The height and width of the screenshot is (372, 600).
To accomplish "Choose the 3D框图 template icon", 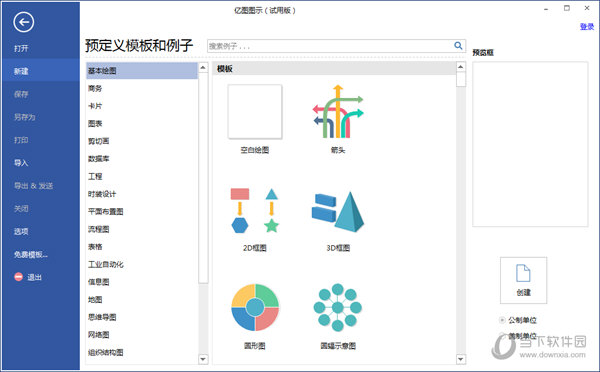I will 338,212.
